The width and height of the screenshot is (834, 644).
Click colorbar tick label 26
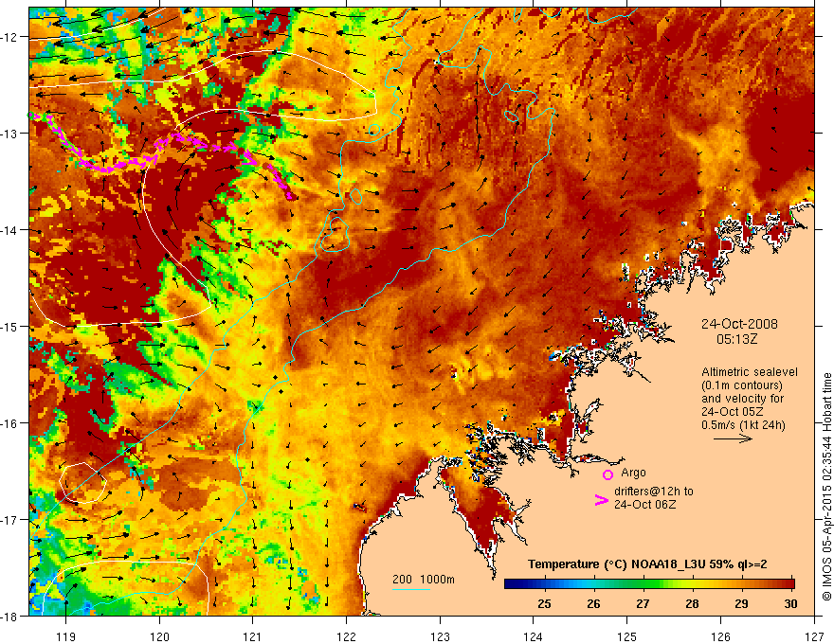pos(593,603)
